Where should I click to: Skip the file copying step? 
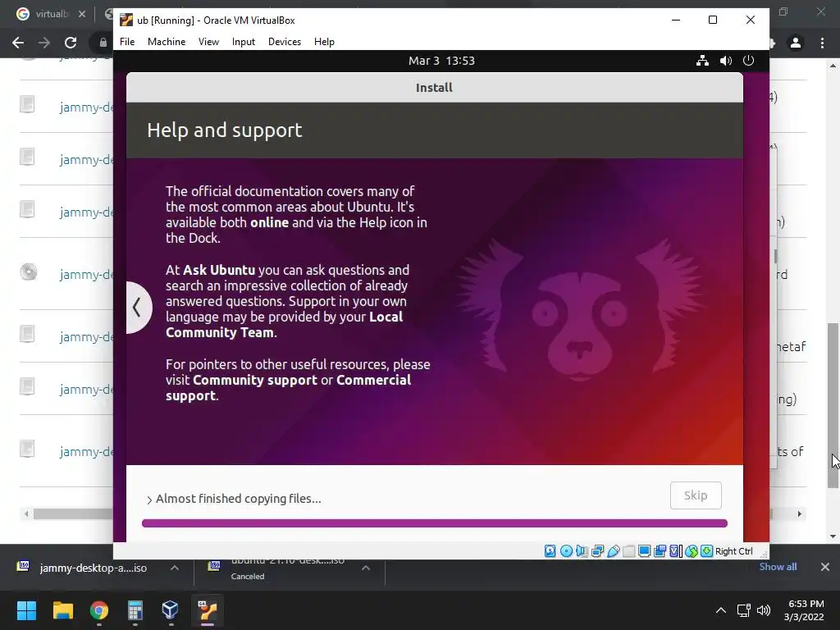point(696,495)
